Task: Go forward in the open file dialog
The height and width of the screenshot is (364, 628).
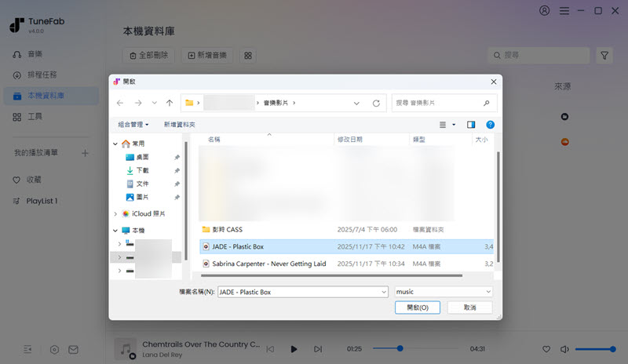Action: click(x=138, y=103)
